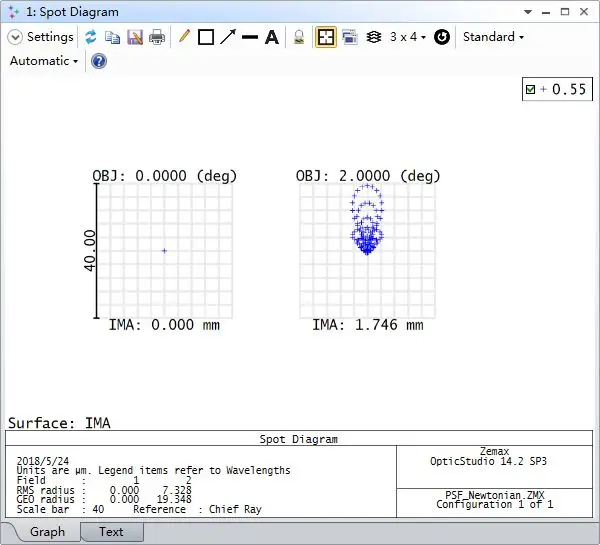This screenshot has width=600, height=545.
Task: Select the text annotation A tool
Action: pyautogui.click(x=272, y=37)
